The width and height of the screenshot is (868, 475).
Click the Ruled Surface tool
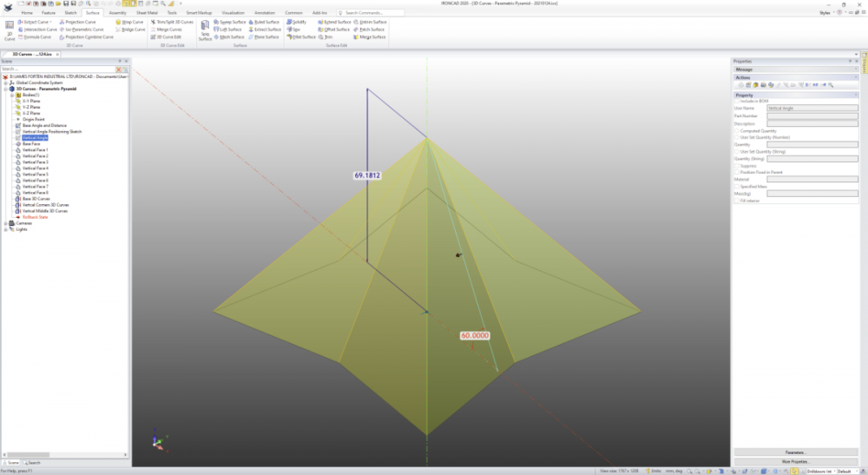tap(264, 23)
